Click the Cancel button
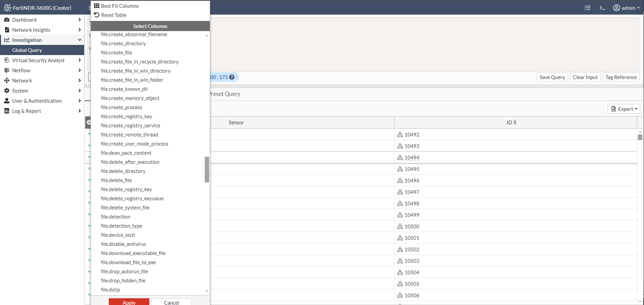644x305 pixels. 172,302
